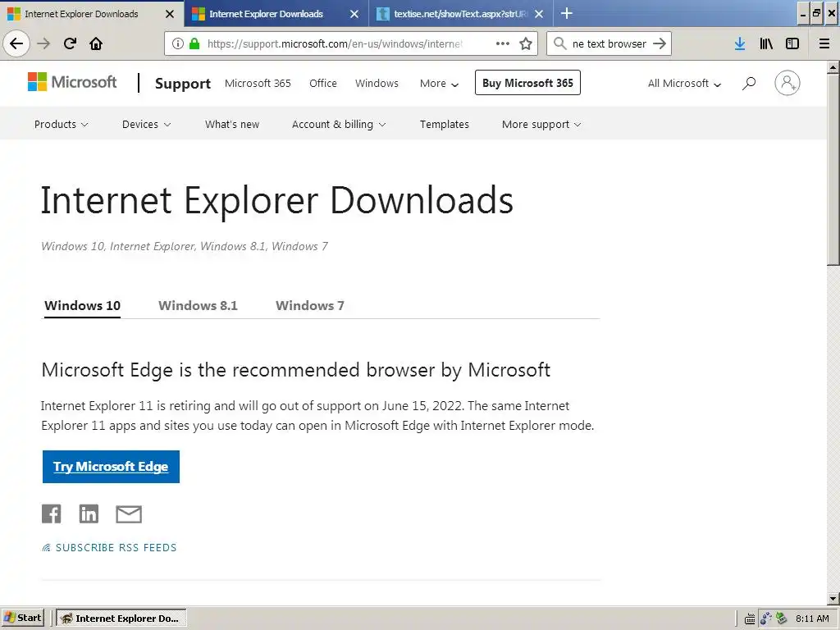Switch to the Windows 7 tab
Image resolution: width=840 pixels, height=630 pixels.
pos(309,305)
